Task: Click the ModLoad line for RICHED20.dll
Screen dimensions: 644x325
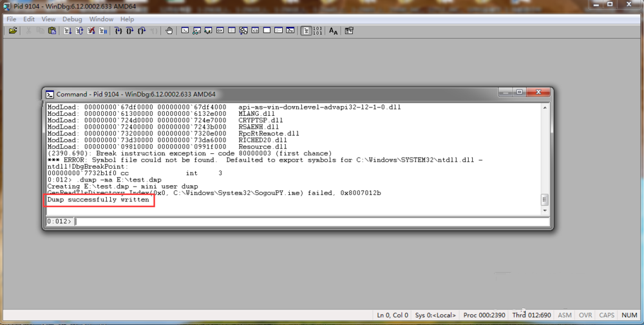Action: (x=167, y=140)
